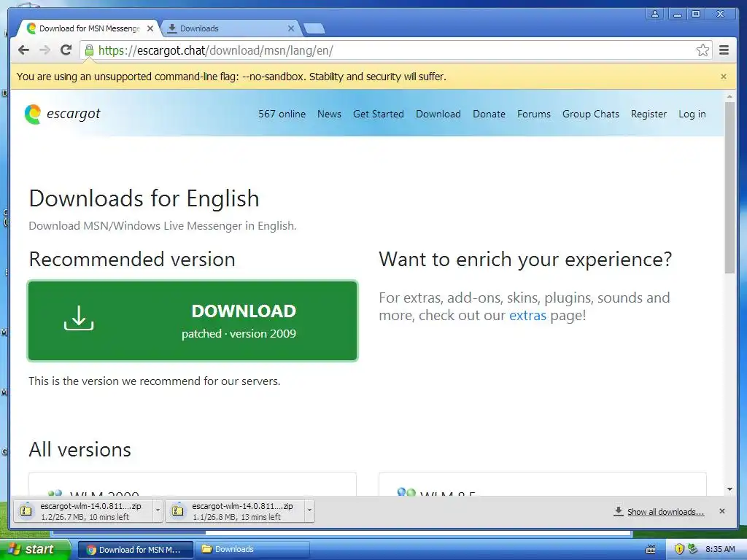Open the Download nav link
This screenshot has height=560, width=747.
click(x=438, y=114)
